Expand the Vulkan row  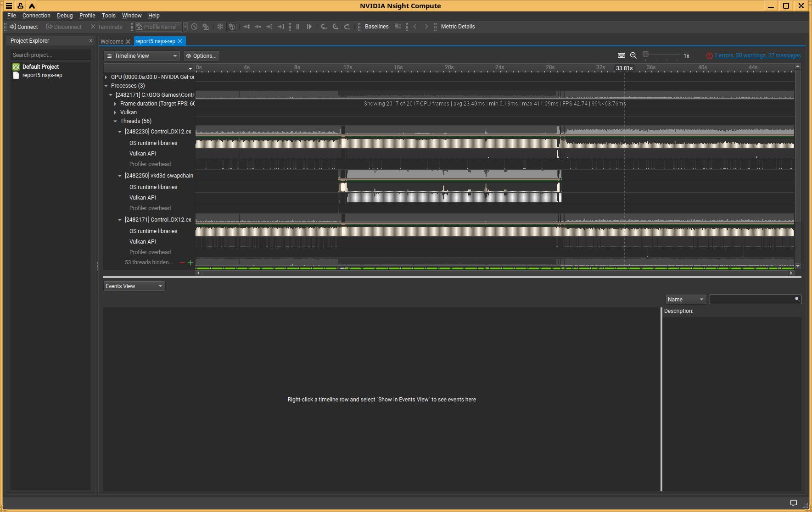tap(115, 112)
